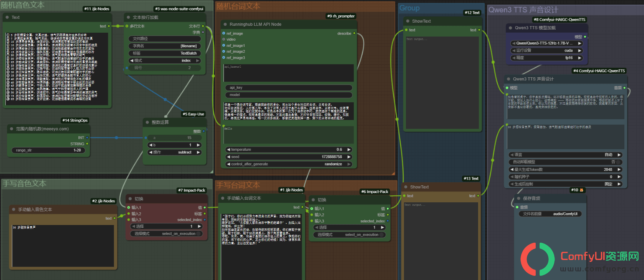
Task: Select the Qwen3 TTS 声音设计 group title
Action: pos(523,10)
